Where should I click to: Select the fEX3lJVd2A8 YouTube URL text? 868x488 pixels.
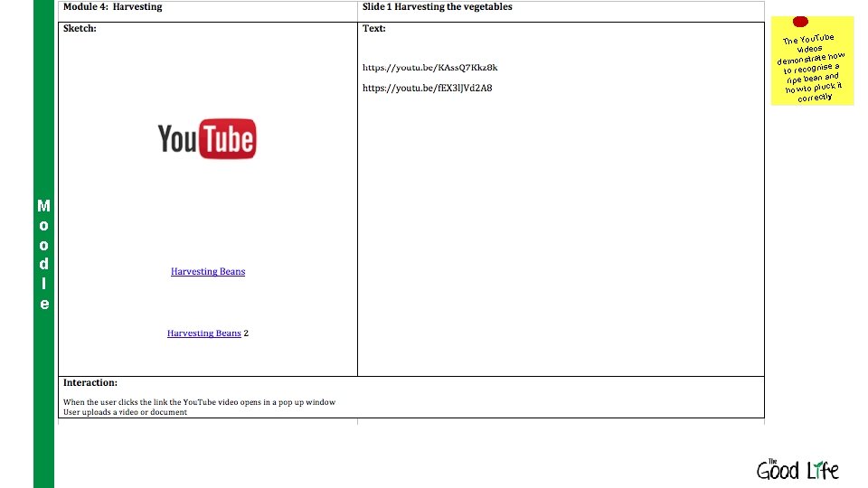coord(427,88)
